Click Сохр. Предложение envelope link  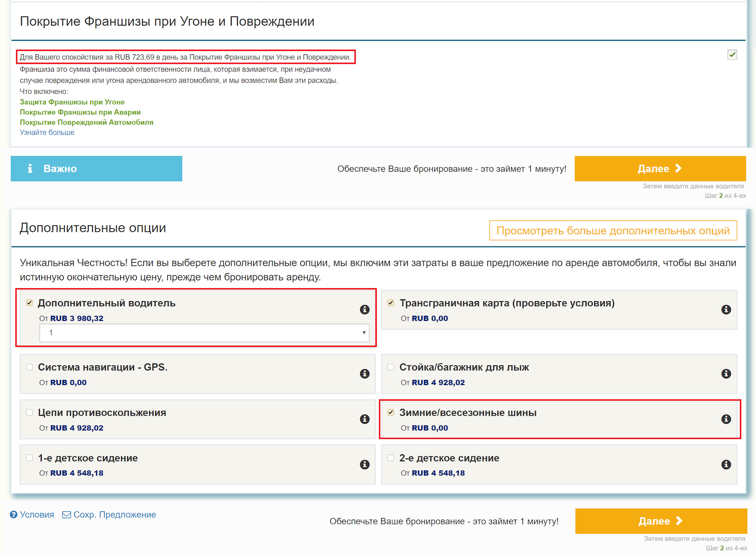point(109,514)
